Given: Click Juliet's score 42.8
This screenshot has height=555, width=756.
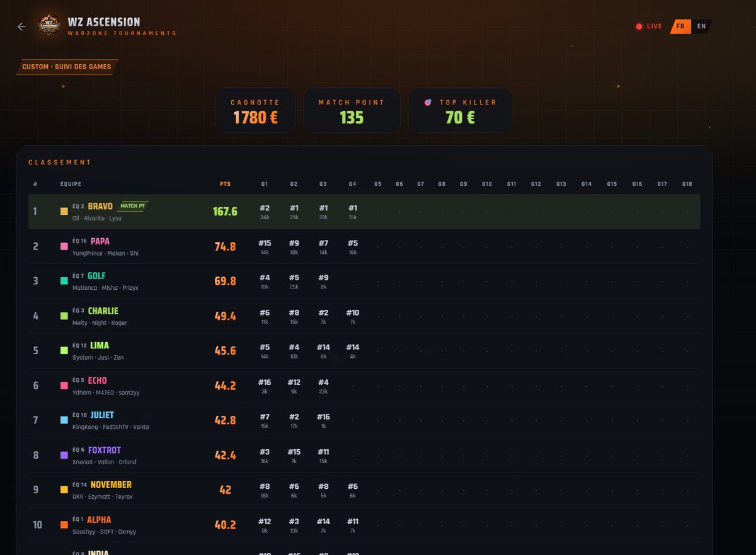Looking at the screenshot, I should [225, 420].
